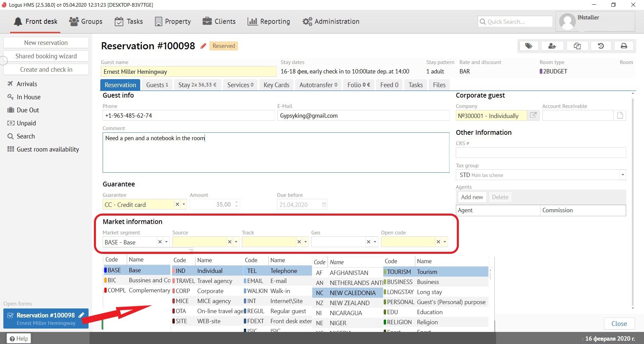Image resolution: width=644 pixels, height=344 pixels.
Task: Click the add guest icon button
Action: click(552, 46)
